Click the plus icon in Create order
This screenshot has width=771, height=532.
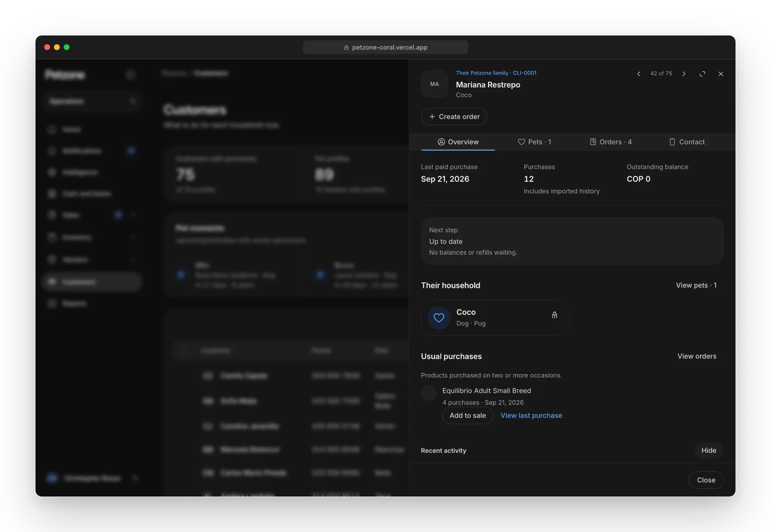click(x=432, y=116)
